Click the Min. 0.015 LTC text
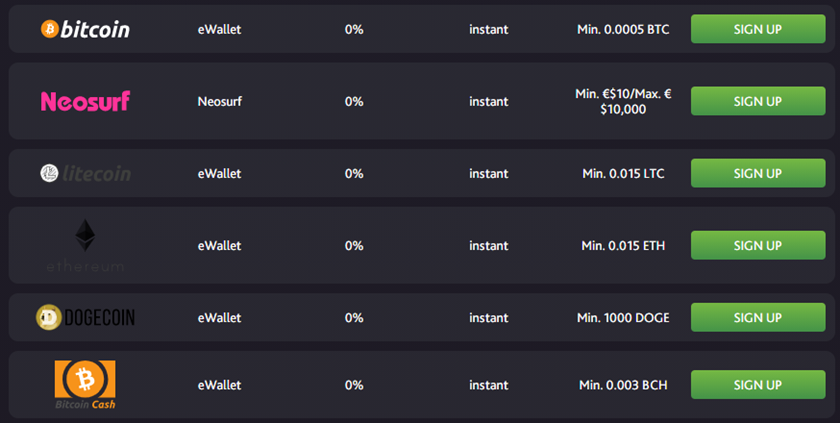 (623, 173)
